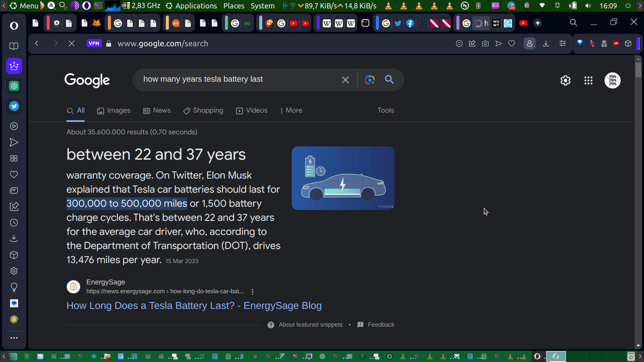Toggle the Easy Setup sliders button
The height and width of the screenshot is (362, 644).
tap(563, 43)
